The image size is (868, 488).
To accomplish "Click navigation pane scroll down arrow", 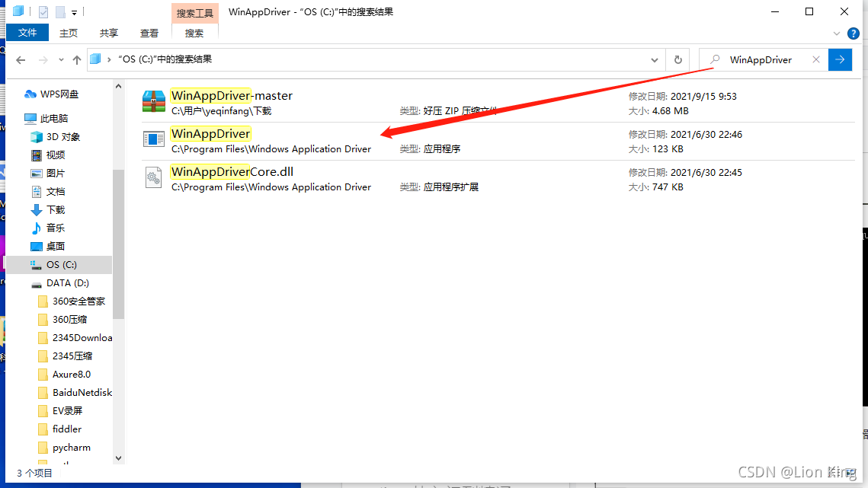I will click(x=118, y=458).
